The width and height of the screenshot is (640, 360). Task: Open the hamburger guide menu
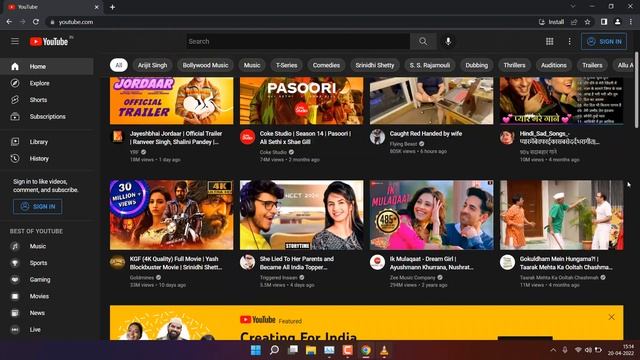tap(15, 41)
